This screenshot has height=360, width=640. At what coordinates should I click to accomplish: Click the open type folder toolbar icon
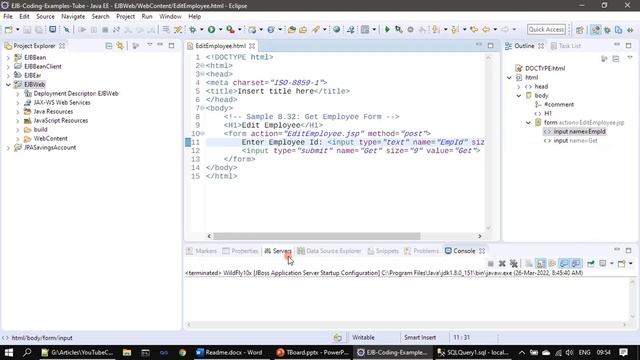[x=291, y=29]
